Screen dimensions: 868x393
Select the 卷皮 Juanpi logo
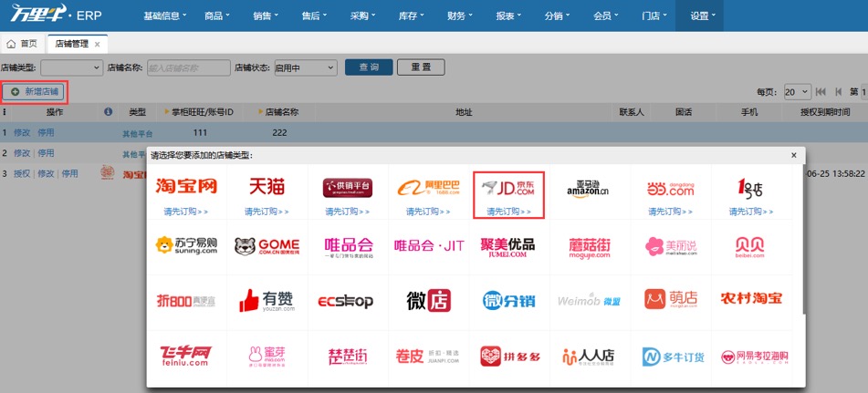point(428,357)
